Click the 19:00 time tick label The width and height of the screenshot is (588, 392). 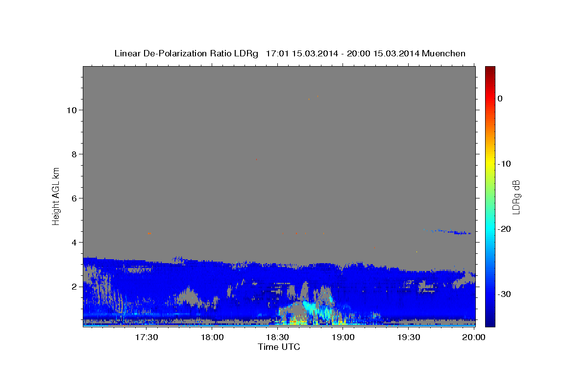coord(343,338)
